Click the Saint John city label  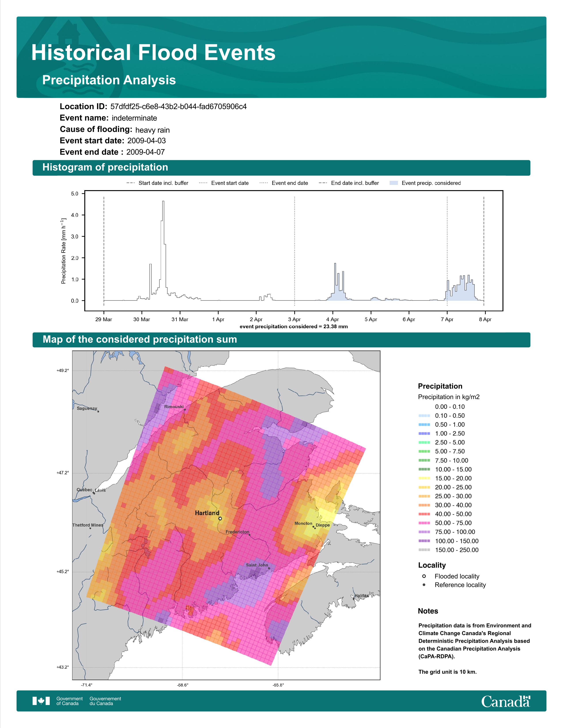coord(257,565)
